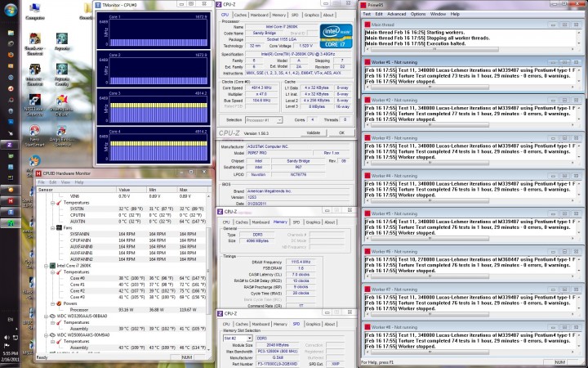Click the WDC WD3200AAJS drive icon

coord(53,316)
